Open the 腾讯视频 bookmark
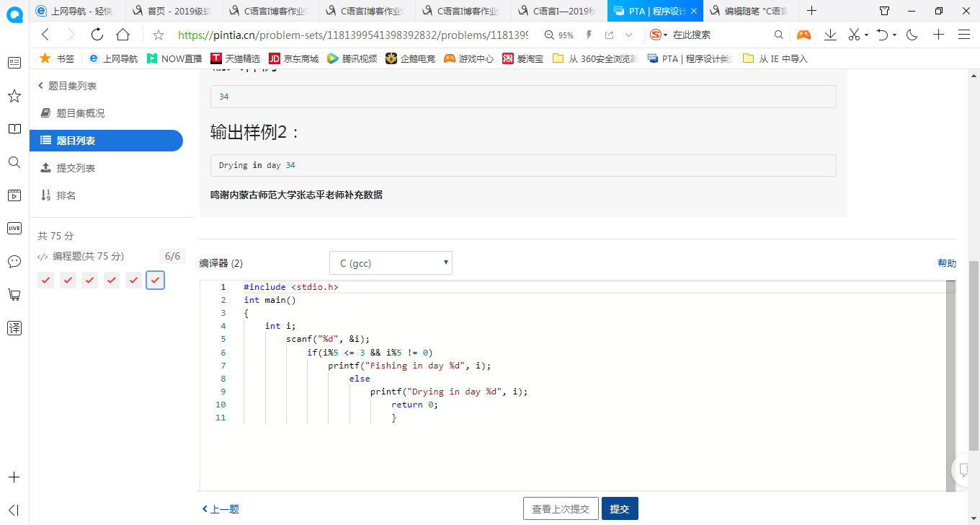The width and height of the screenshot is (980, 525). tap(352, 58)
